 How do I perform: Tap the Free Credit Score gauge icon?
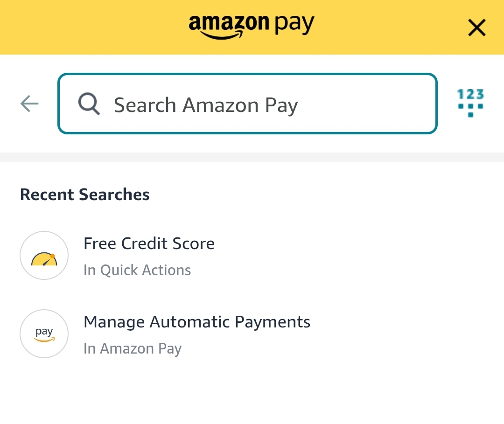tap(44, 256)
